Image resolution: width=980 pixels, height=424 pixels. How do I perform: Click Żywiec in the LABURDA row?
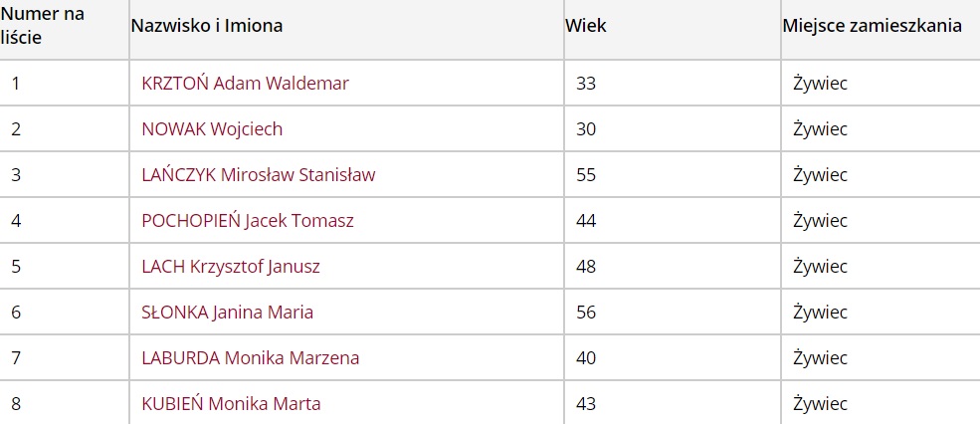pos(820,358)
